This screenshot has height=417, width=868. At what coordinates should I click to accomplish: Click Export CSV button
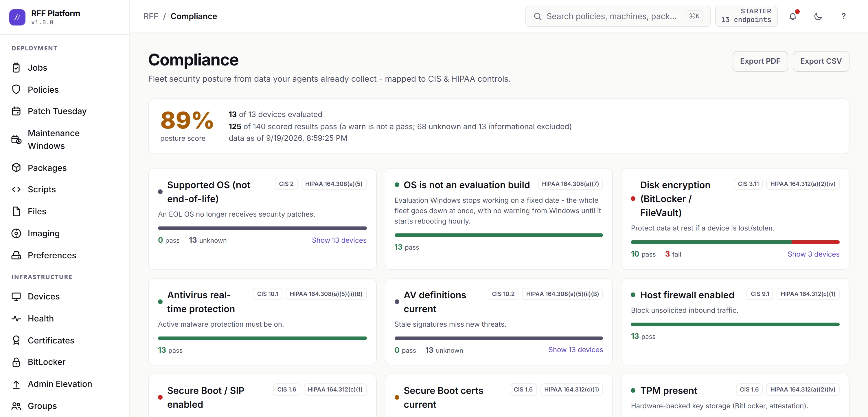[x=821, y=61]
